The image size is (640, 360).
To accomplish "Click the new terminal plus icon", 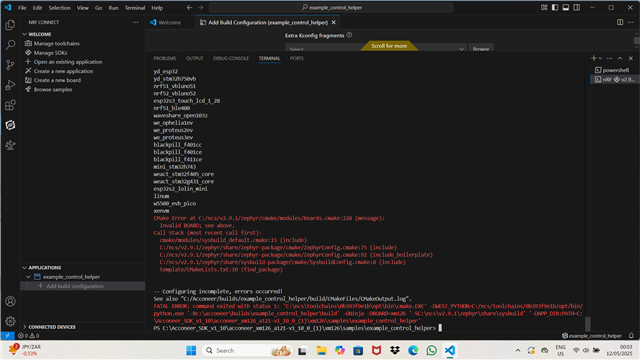I will click(x=593, y=58).
